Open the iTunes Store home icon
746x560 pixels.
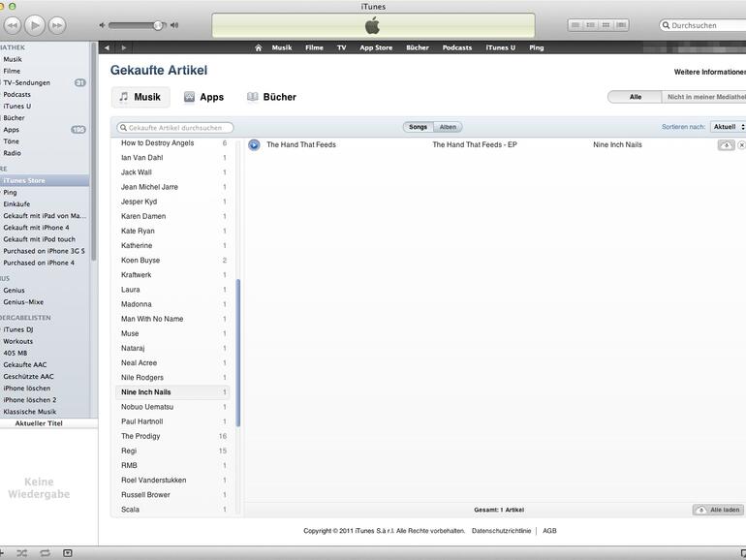[258, 47]
